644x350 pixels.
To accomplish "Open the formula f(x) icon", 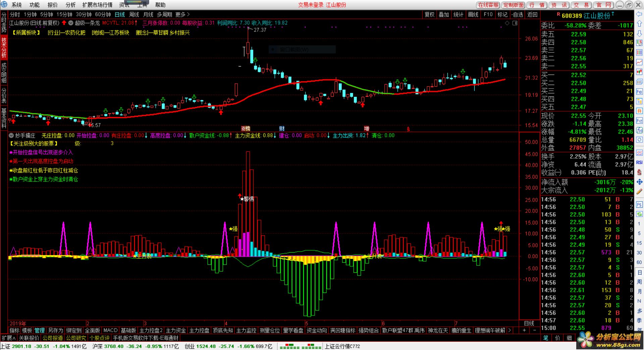I will (639, 130).
